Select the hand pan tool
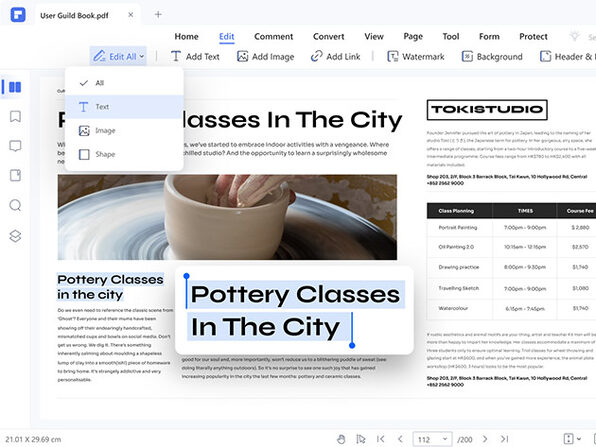Viewport: 596px width, 447px height. pyautogui.click(x=341, y=439)
